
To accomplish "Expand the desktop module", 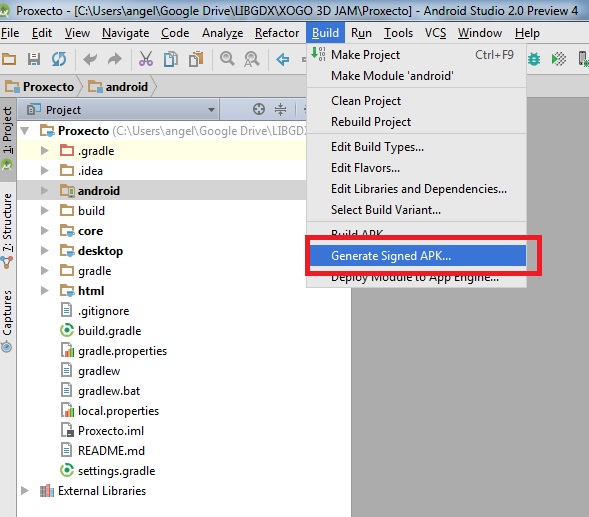I will coord(45,251).
